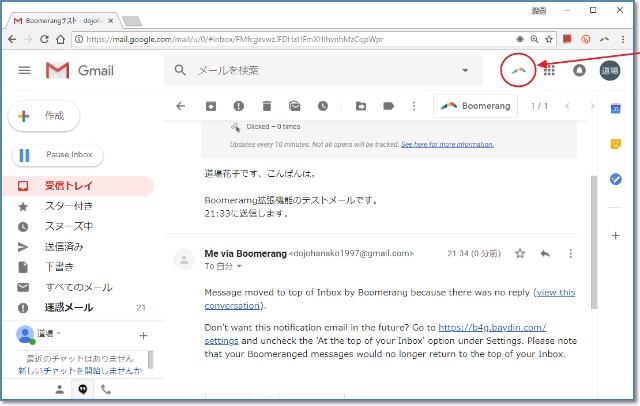Report spam using the exclamation icon
Viewport: 640px width, 406px height.
[239, 106]
